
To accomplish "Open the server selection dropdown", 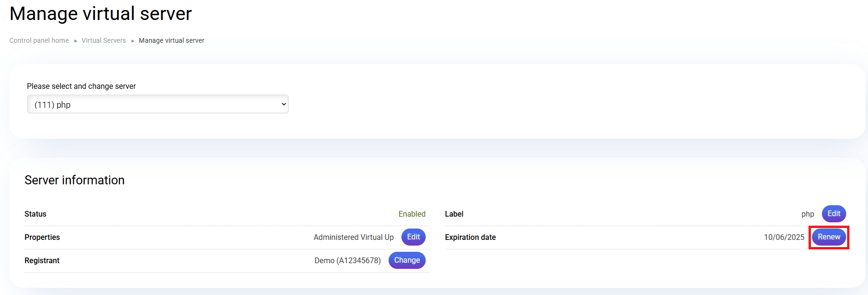I will [x=157, y=105].
